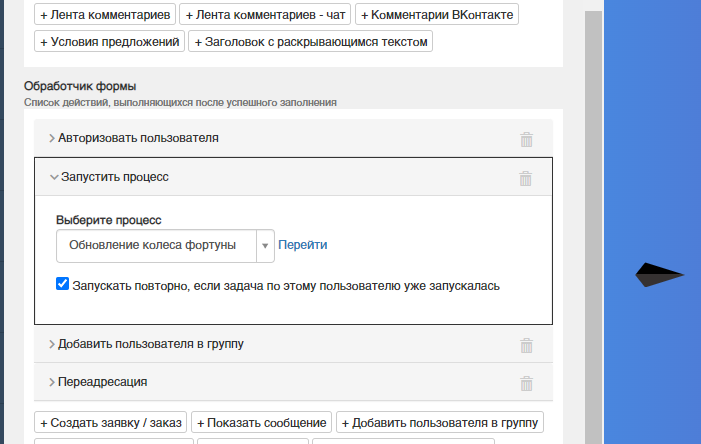Add Создать заявку / заказ action
The height and width of the screenshot is (444, 701).
click(110, 422)
